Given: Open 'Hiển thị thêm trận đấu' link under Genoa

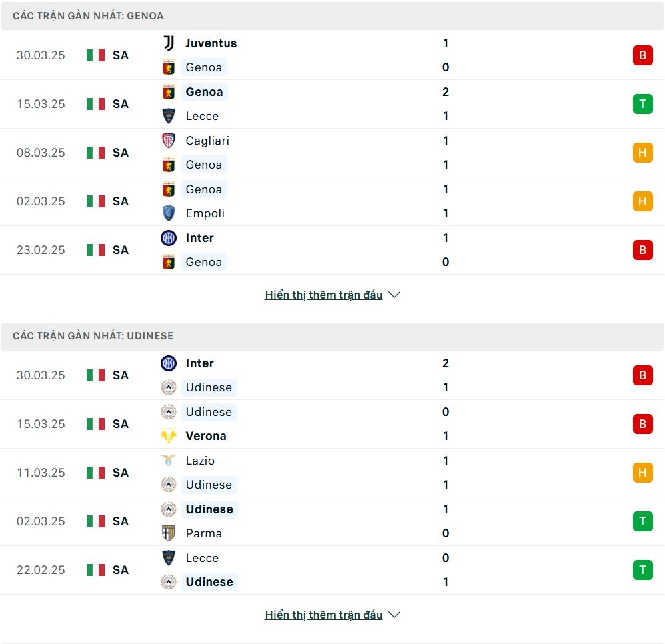Looking at the screenshot, I should 323,295.
